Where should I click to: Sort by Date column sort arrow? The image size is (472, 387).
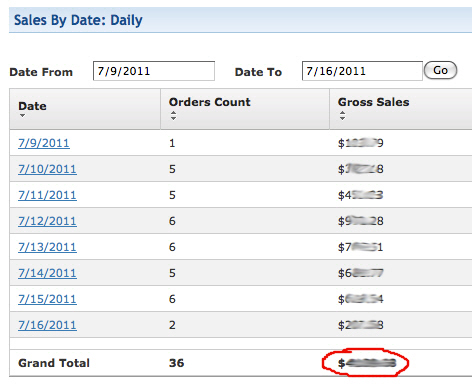click(22, 116)
